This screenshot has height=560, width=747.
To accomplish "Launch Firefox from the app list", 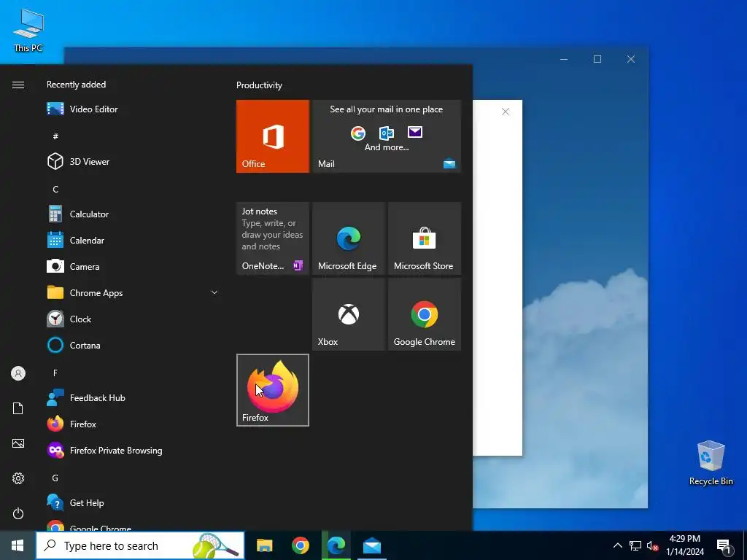I will tap(133, 424).
